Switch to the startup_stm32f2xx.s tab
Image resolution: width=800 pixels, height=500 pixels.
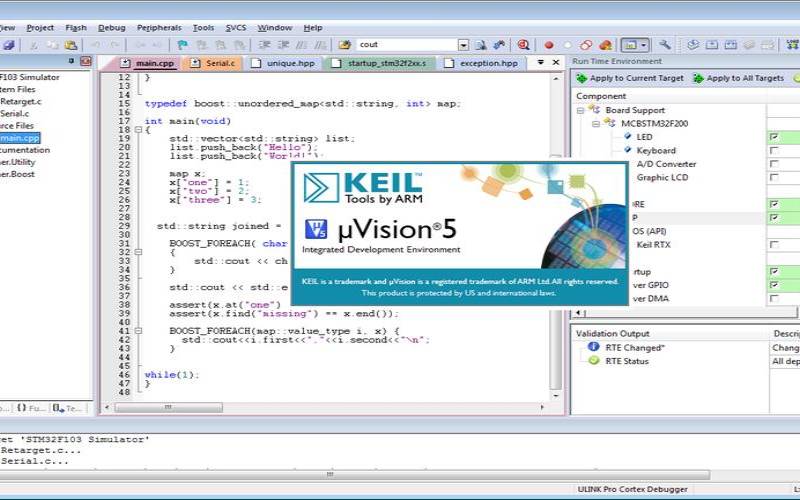pyautogui.click(x=379, y=63)
